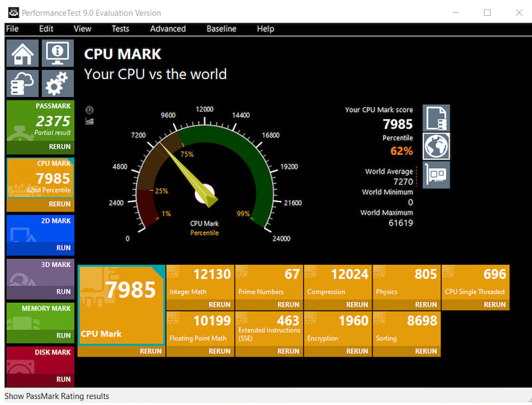Viewport: 532px width, 405px height.
Task: Open the File menu
Action: [x=12, y=29]
